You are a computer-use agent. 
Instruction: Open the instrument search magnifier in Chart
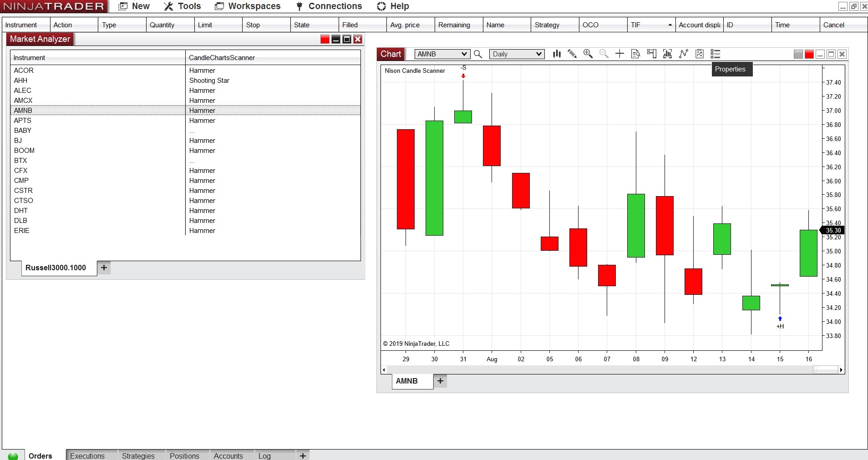(x=478, y=54)
